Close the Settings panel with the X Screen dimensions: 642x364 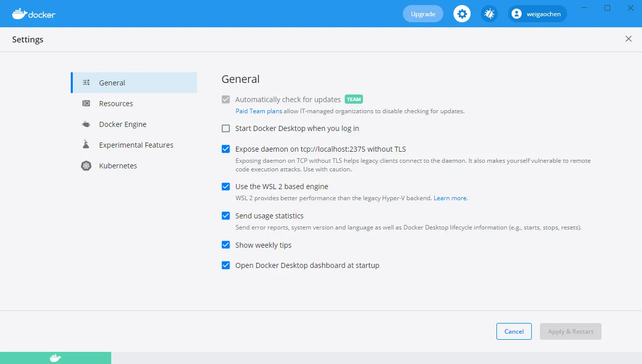[628, 39]
